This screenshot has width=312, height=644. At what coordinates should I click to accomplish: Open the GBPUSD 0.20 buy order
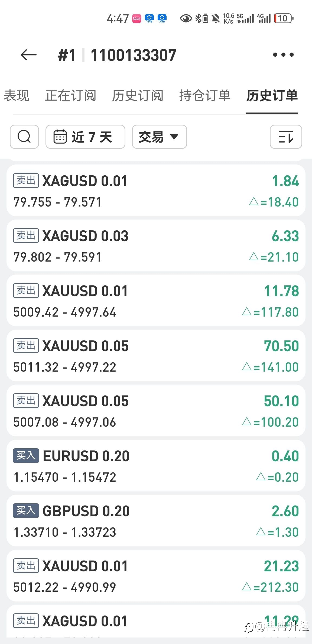coord(156,521)
